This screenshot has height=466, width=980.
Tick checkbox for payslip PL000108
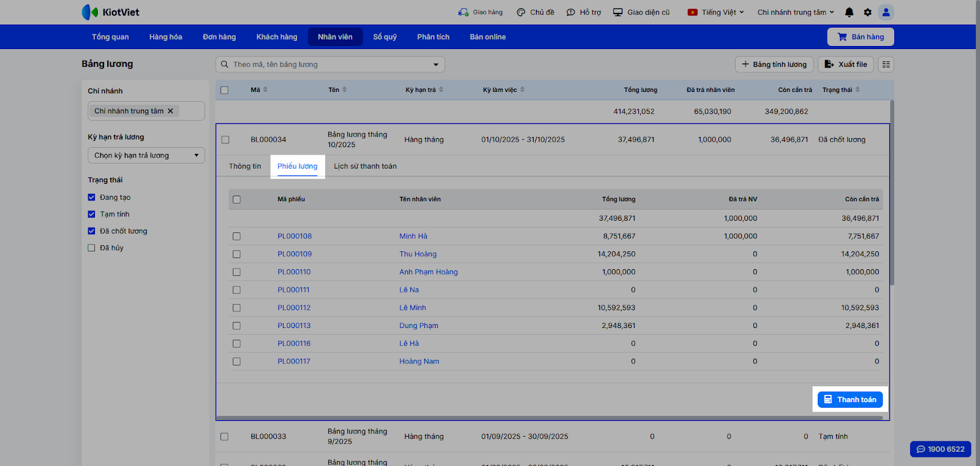(x=236, y=236)
